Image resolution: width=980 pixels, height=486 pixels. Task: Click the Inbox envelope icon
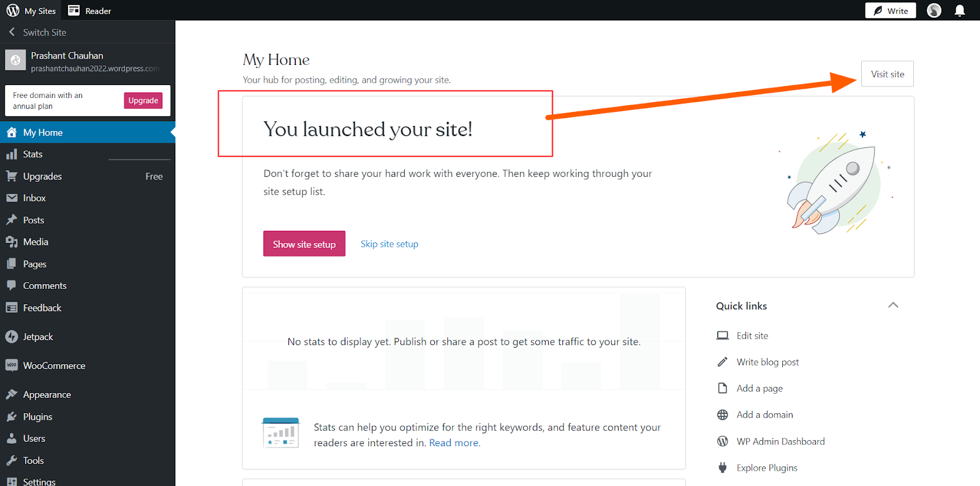coord(12,198)
